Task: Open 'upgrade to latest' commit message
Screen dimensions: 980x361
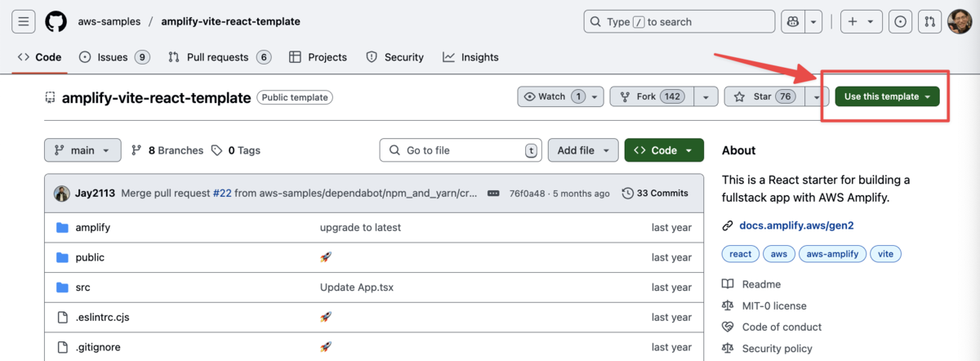Action: point(360,227)
